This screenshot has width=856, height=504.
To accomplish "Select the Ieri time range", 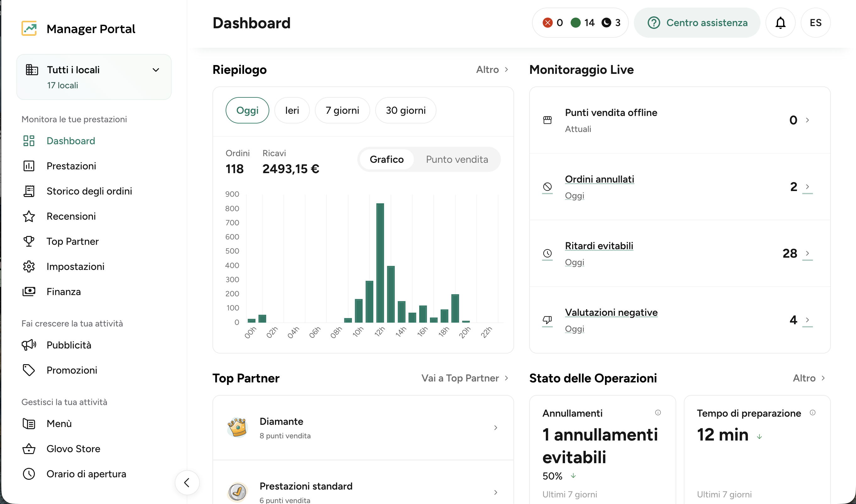I will point(292,110).
